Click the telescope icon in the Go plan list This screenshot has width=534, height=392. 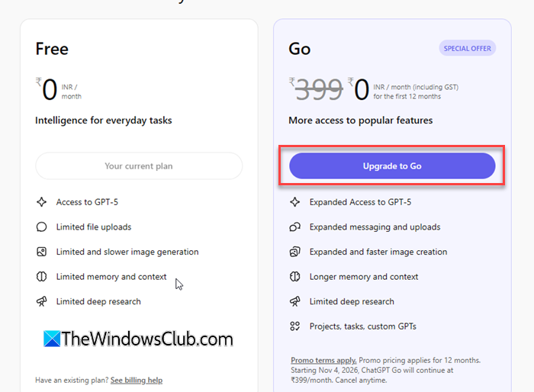point(295,301)
